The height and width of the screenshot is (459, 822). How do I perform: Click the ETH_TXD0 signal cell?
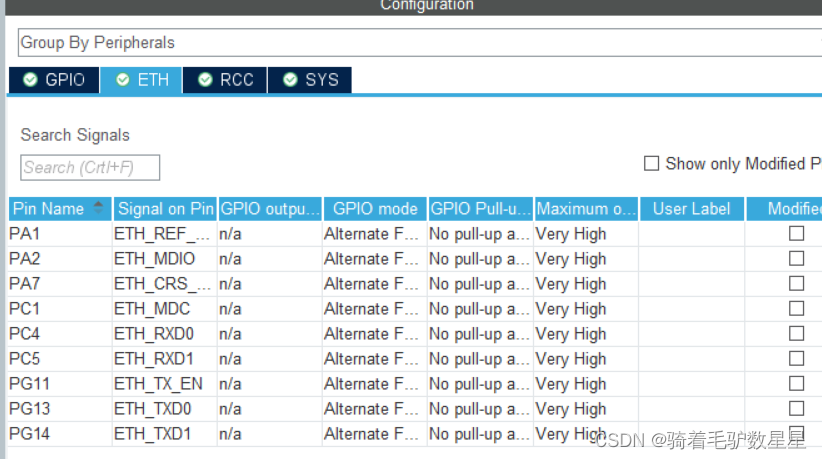(165, 409)
